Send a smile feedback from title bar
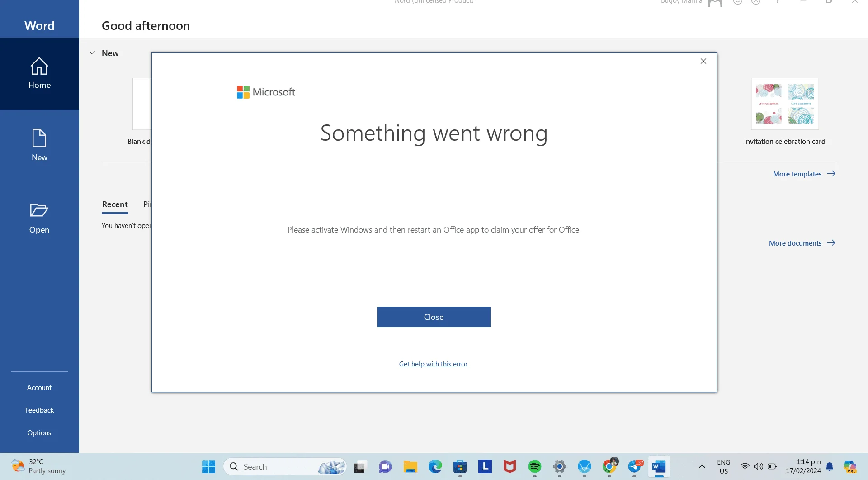Viewport: 868px width, 480px height. tap(738, 2)
